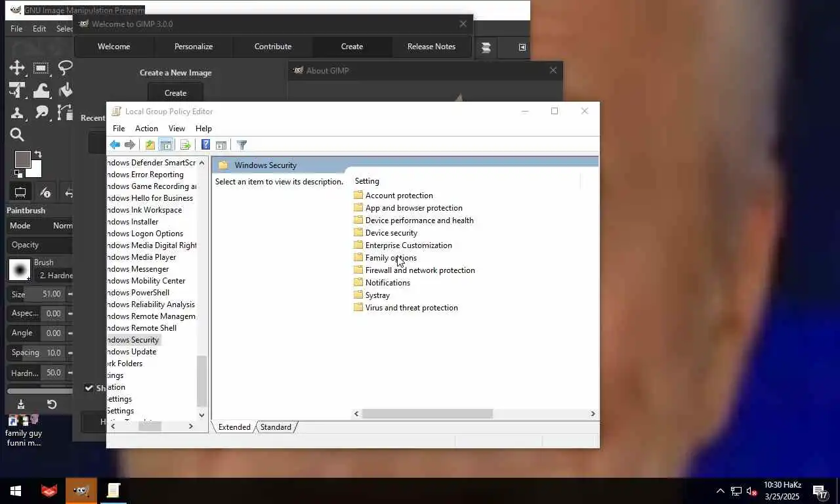Switch to the Extended tab
Image resolution: width=840 pixels, height=504 pixels.
click(x=234, y=427)
